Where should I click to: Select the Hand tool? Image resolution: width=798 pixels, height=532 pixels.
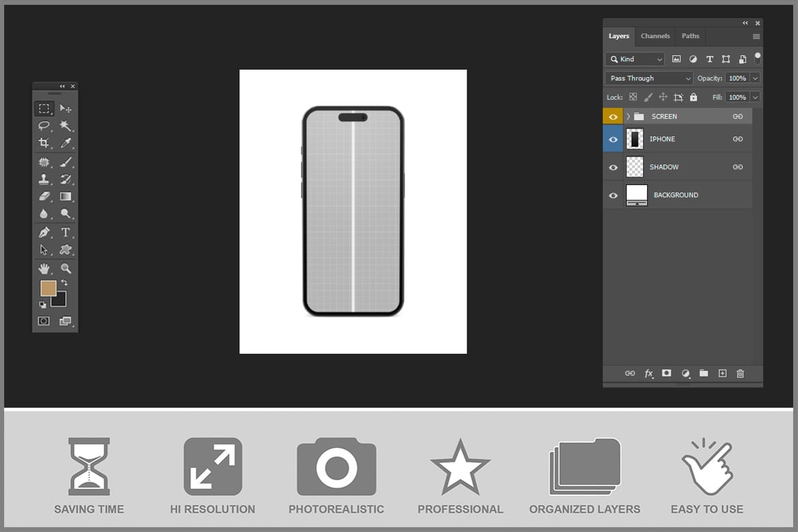point(44,268)
